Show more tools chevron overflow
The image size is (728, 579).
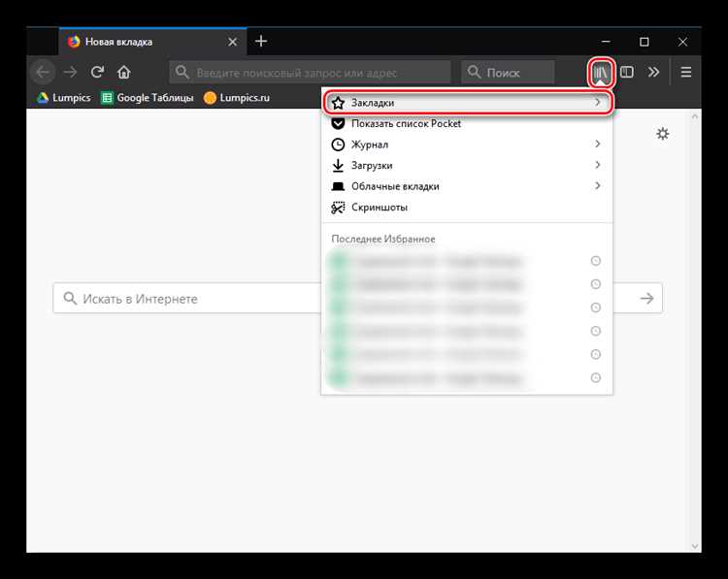(x=653, y=72)
